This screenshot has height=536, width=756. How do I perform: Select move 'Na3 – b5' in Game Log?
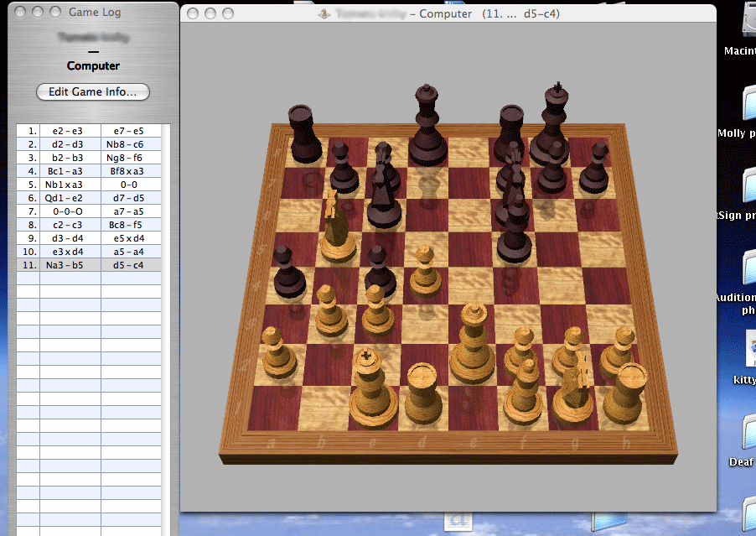pos(65,266)
